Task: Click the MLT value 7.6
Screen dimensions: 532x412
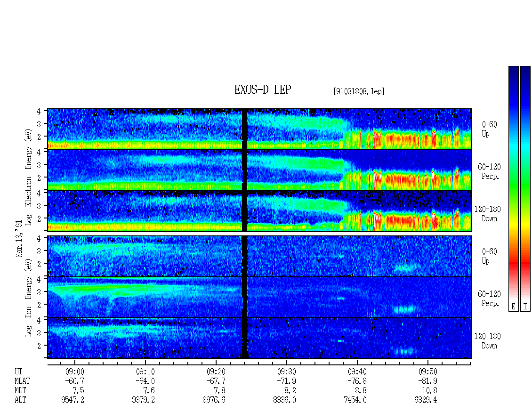Action: (x=149, y=390)
